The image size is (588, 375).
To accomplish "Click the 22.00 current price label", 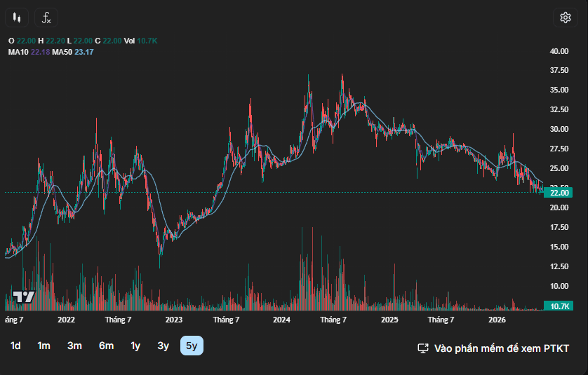I will (x=559, y=193).
